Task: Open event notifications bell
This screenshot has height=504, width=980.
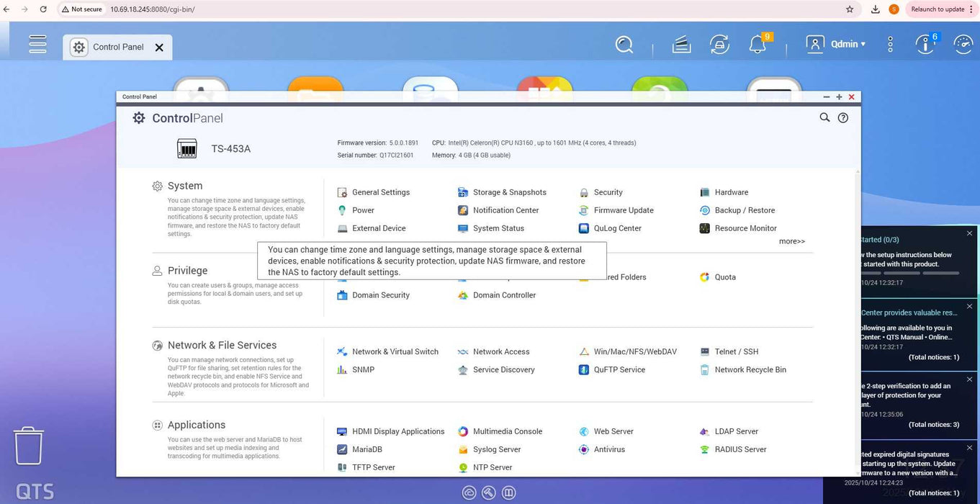Action: point(758,45)
